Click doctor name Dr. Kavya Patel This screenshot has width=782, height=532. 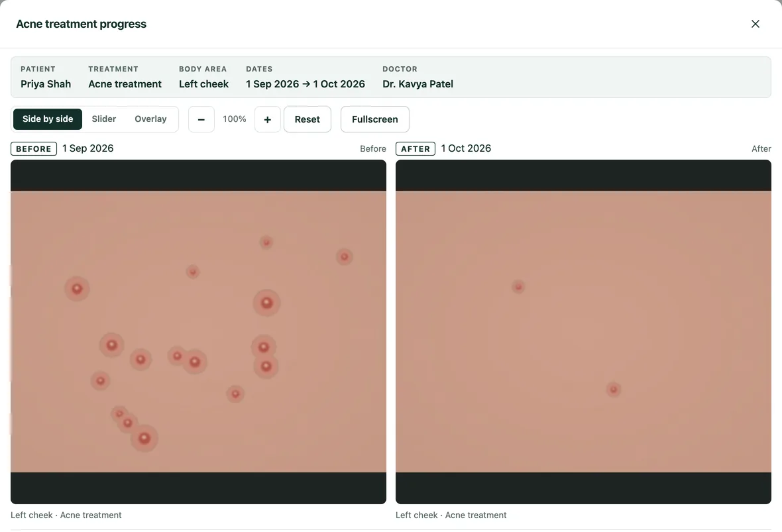418,83
